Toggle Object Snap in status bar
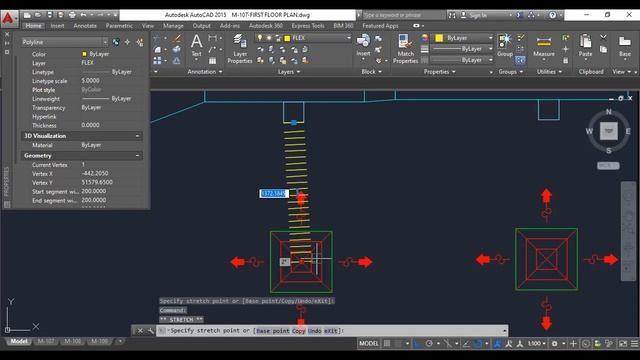The image size is (640, 360). tap(478, 344)
